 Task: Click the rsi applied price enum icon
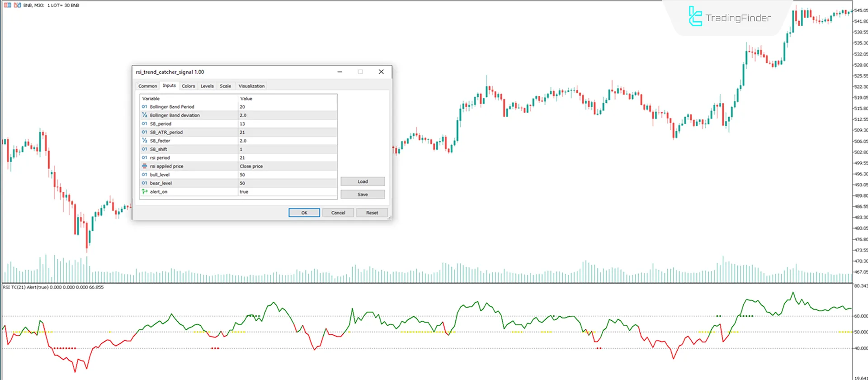coord(145,166)
